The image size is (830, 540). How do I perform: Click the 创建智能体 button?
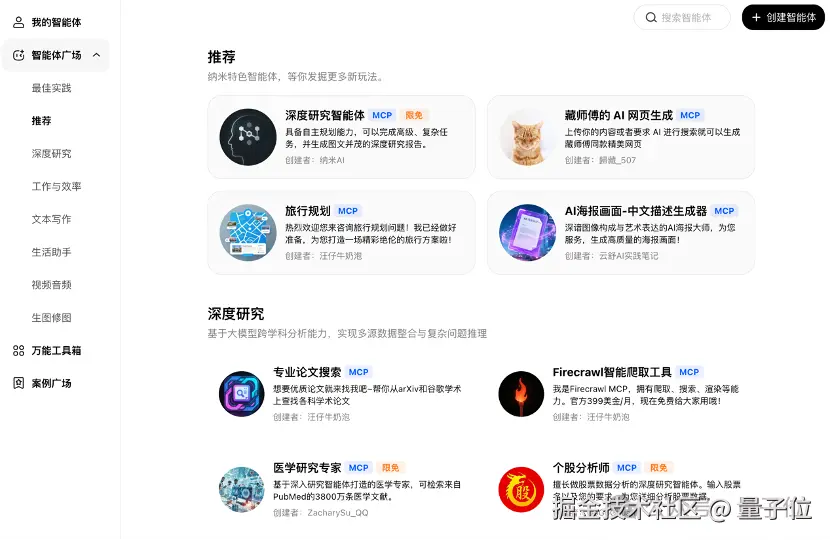click(x=783, y=17)
